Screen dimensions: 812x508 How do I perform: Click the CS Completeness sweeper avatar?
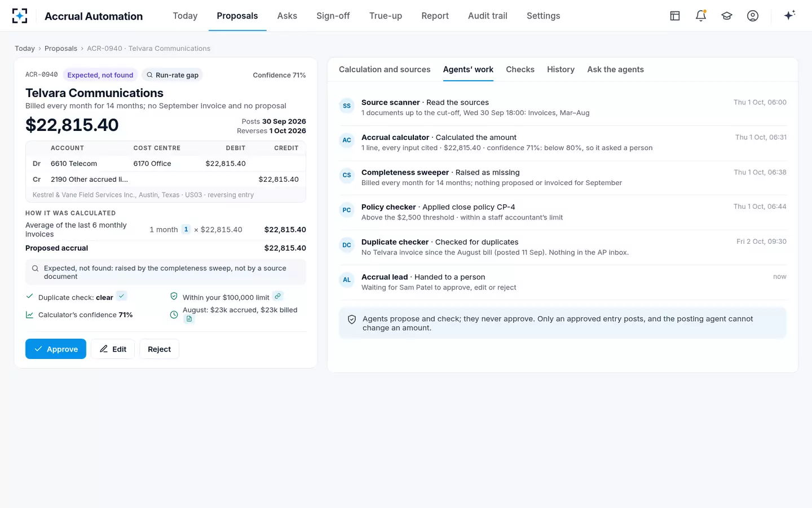click(x=347, y=176)
